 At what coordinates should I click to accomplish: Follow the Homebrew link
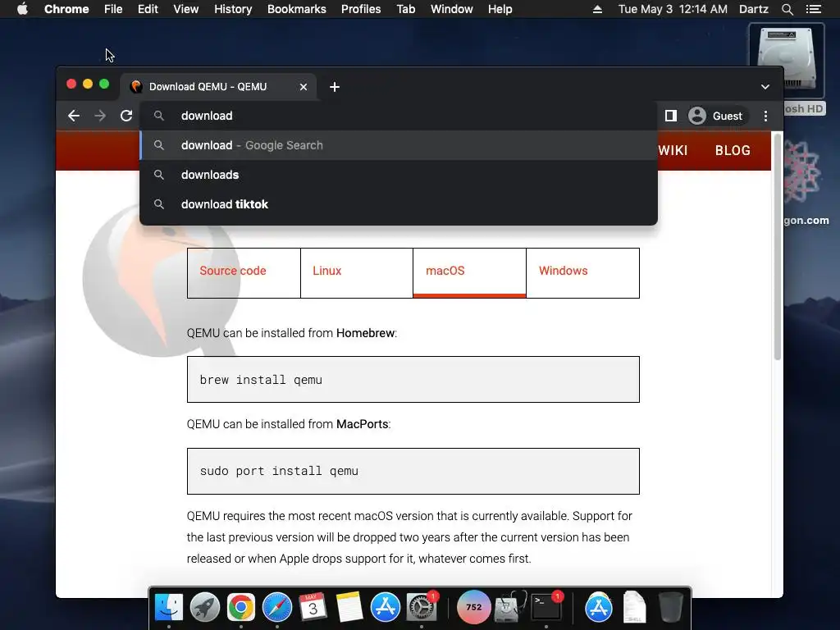tap(365, 333)
